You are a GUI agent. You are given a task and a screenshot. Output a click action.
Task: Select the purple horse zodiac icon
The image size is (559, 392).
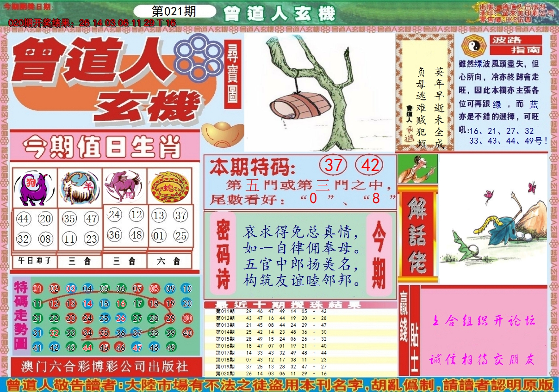pos(123,186)
